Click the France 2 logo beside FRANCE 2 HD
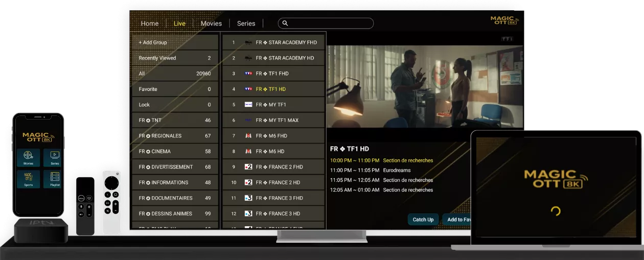The width and height of the screenshot is (644, 260). 248,182
